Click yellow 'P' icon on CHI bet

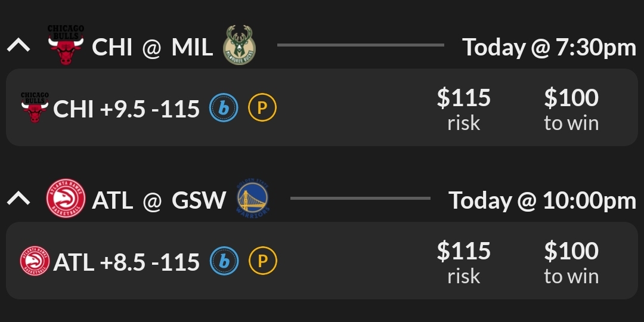click(262, 108)
